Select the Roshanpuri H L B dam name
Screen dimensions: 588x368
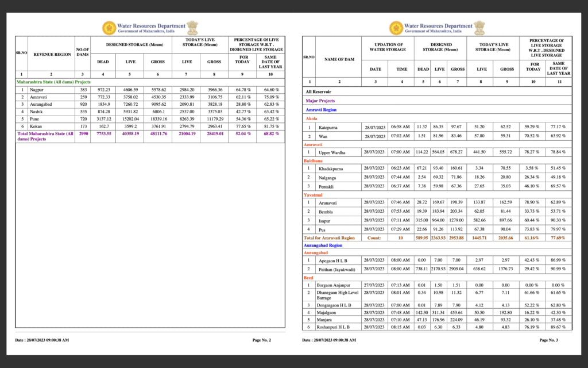coord(333,327)
